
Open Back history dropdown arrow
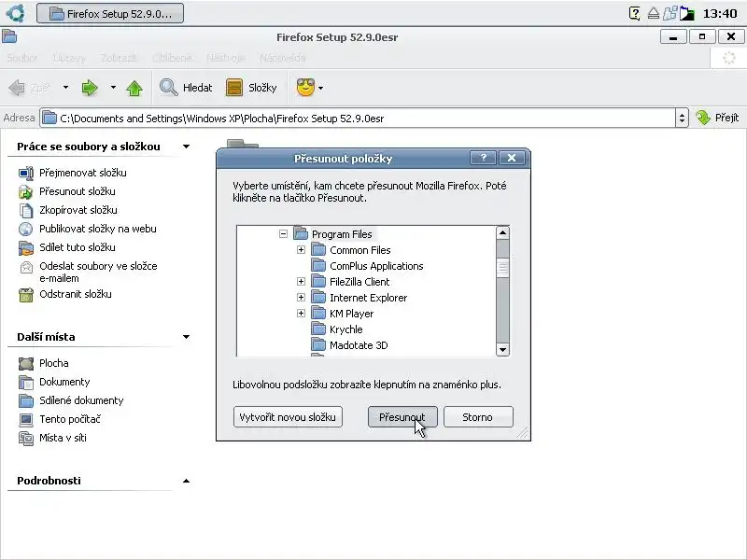(65, 88)
